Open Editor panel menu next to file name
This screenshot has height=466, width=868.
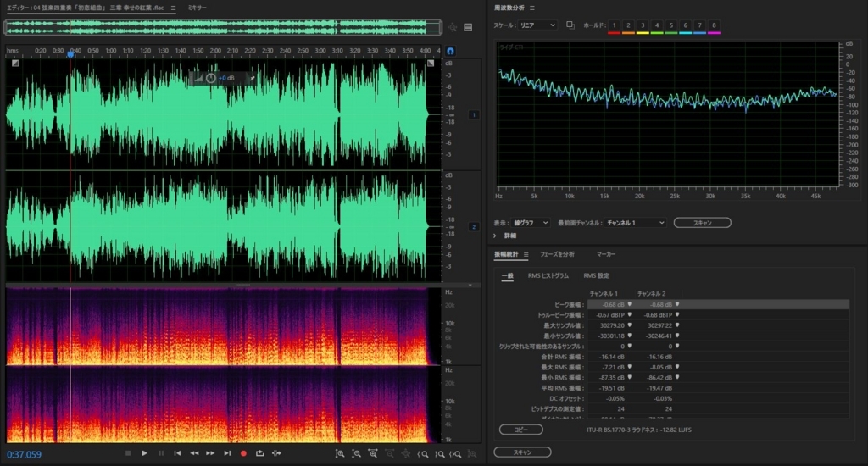pos(173,8)
